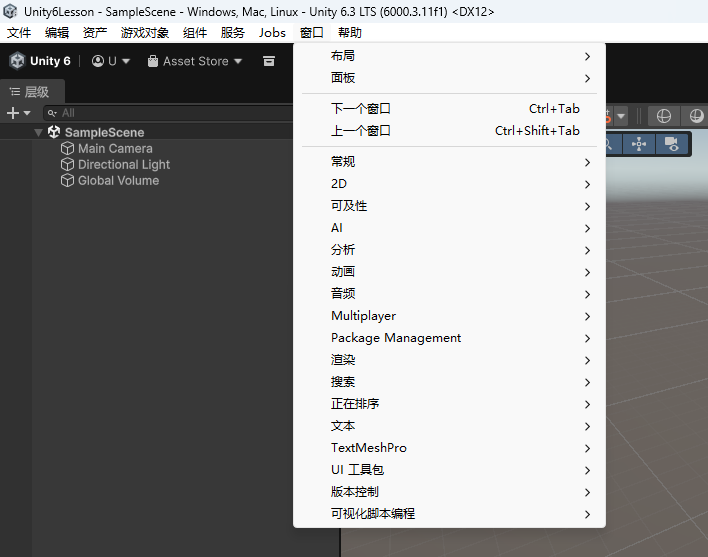Open the 服务 menu
This screenshot has height=557, width=708.
pos(233,33)
